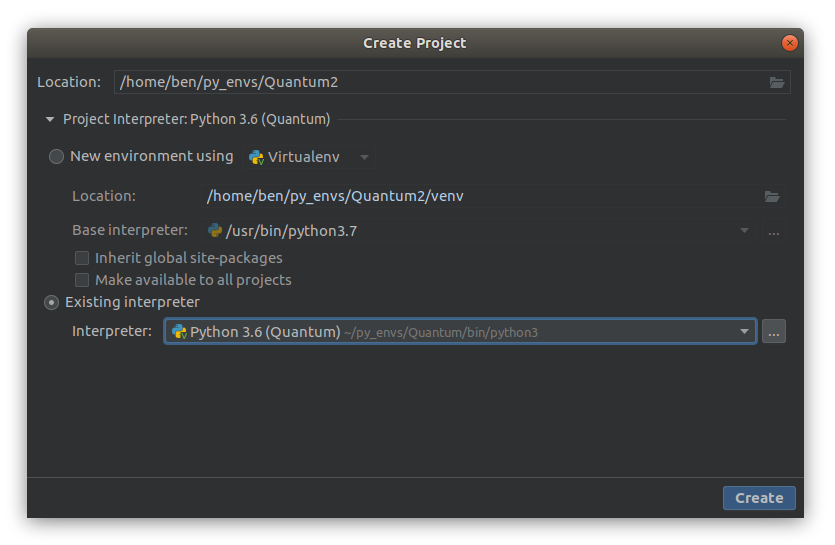Click the project Location path field

(438, 82)
